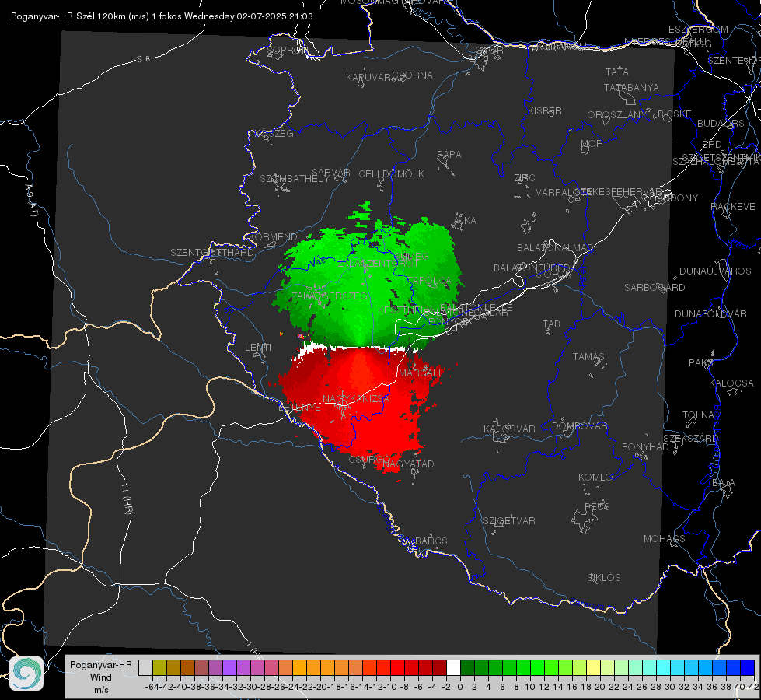
Task: Click the KAPOSVAR city label
Action: [x=510, y=429]
